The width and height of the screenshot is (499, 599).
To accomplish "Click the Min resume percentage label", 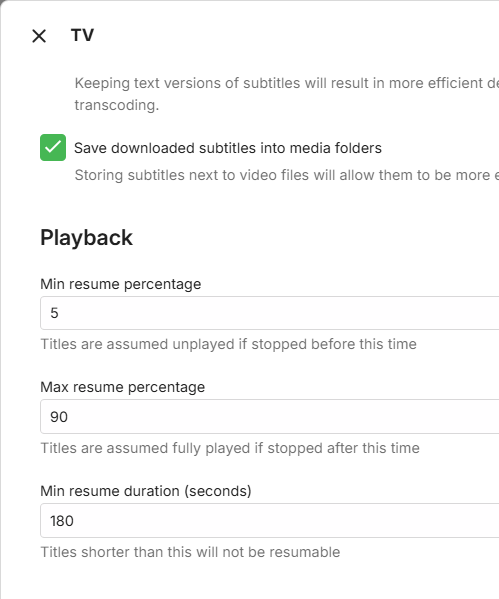I will (x=121, y=284).
